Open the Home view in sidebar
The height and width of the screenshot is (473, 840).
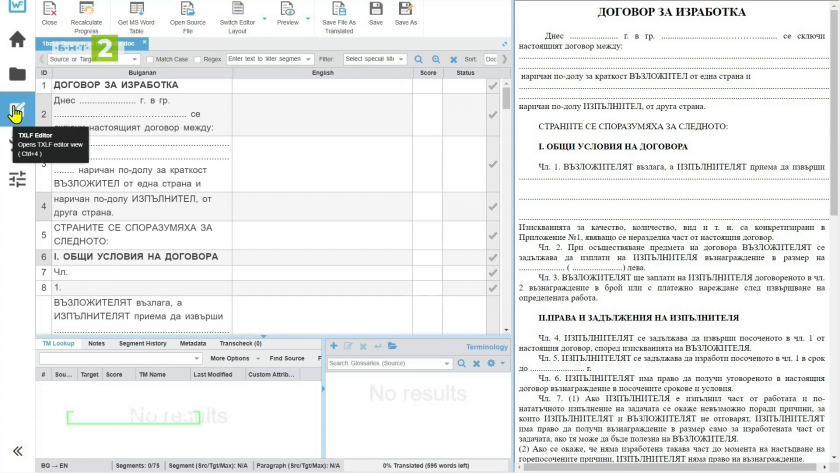[x=17, y=40]
